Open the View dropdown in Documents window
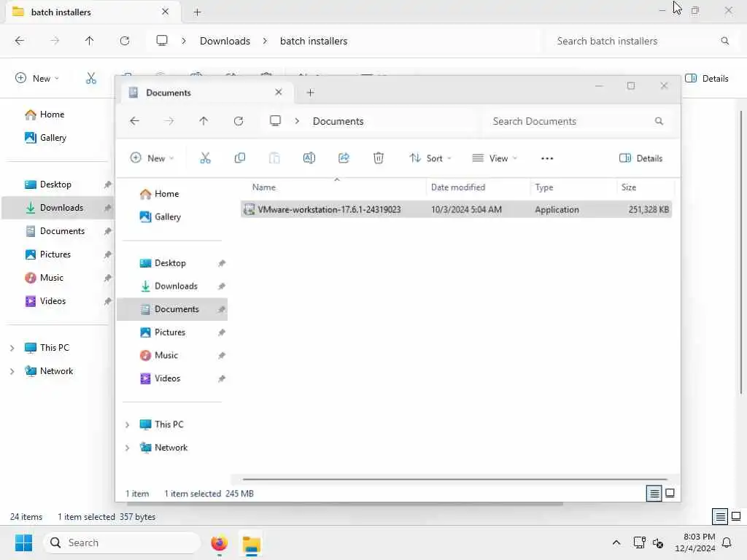 coord(495,158)
